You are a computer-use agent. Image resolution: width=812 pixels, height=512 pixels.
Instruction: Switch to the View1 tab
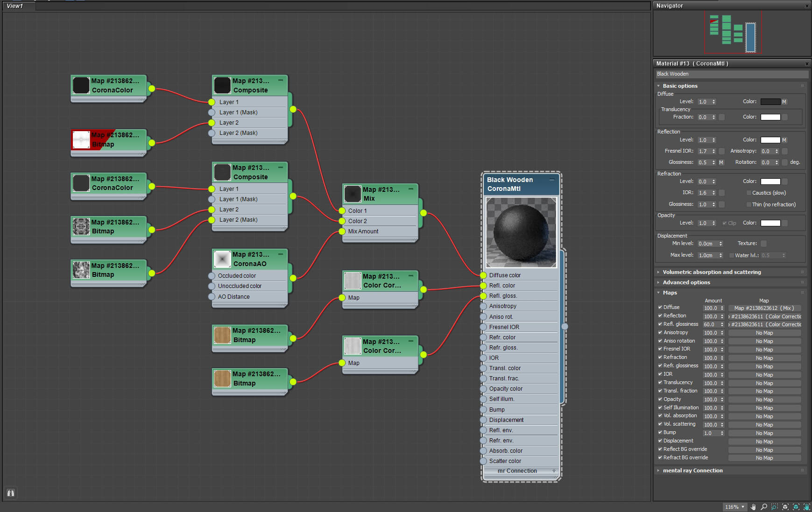pyautogui.click(x=15, y=6)
